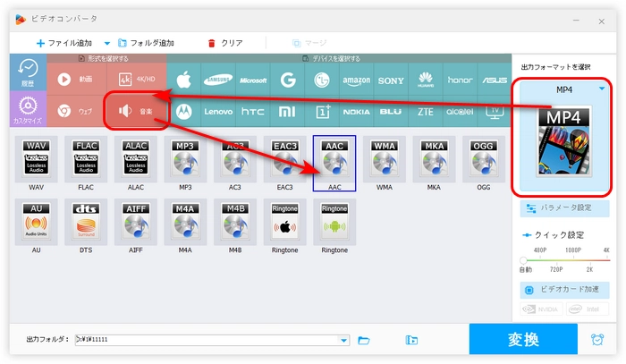
Task: Toggle video card acceleration (ビデオカード加速)
Action: click(x=564, y=291)
